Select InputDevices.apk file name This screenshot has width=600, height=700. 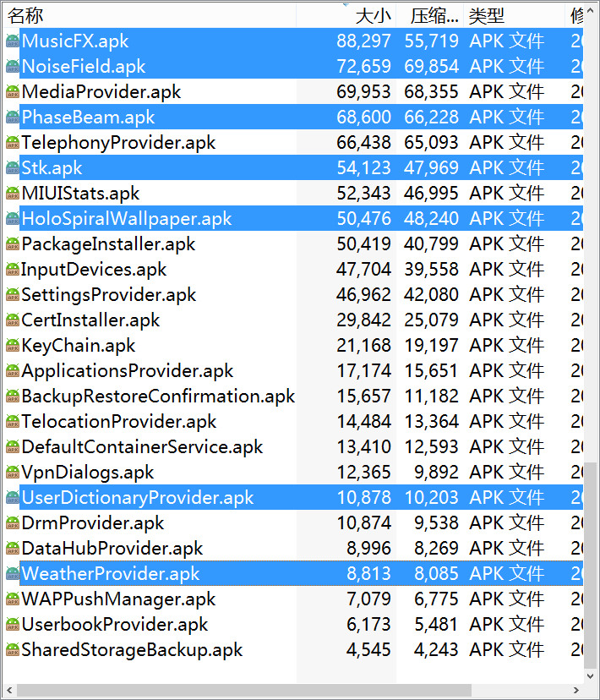tap(94, 270)
